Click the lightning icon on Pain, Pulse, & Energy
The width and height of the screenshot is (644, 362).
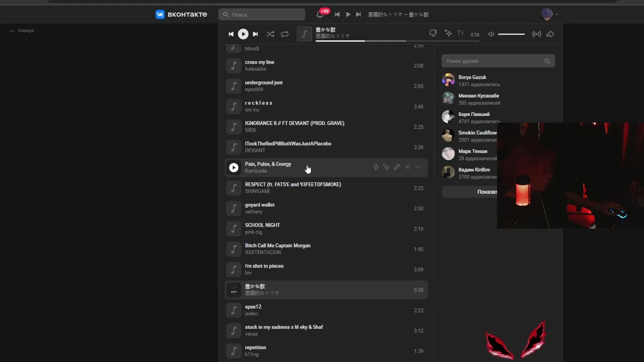[x=375, y=167]
